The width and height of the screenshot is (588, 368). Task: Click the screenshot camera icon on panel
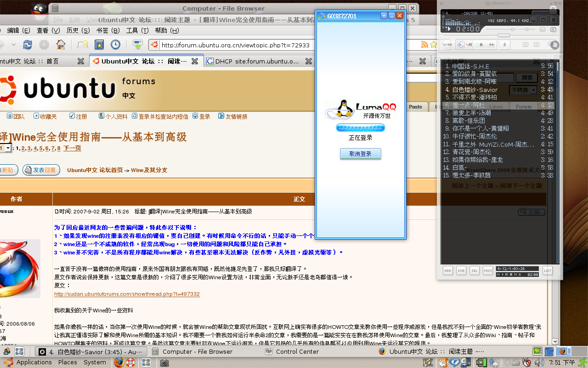164,362
